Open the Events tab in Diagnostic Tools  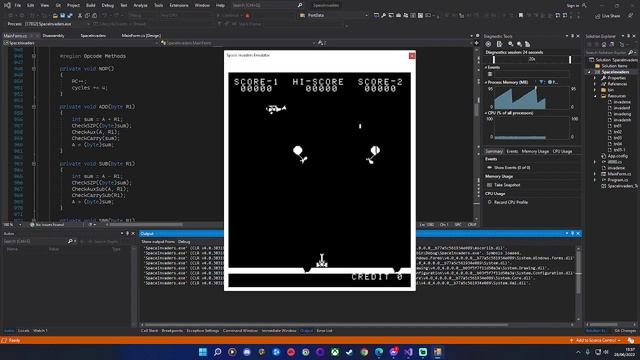pyautogui.click(x=512, y=151)
